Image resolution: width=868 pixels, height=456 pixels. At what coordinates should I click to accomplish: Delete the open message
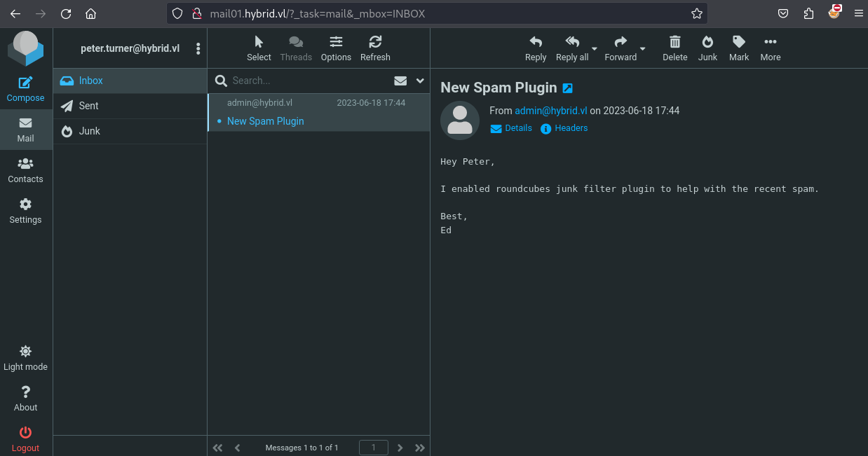[x=675, y=48]
